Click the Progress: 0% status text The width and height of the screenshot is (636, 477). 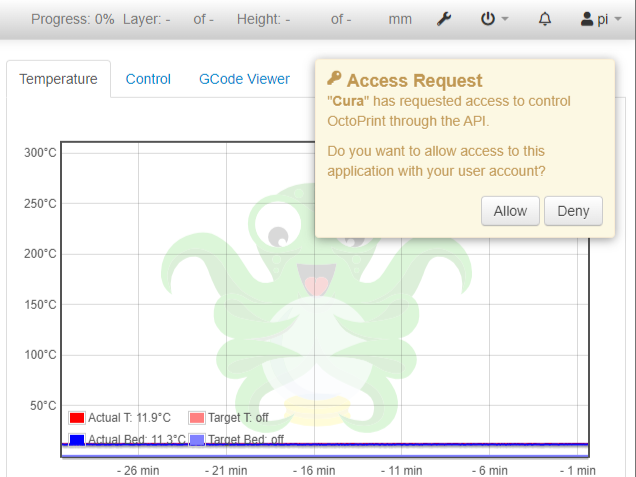tap(73, 19)
